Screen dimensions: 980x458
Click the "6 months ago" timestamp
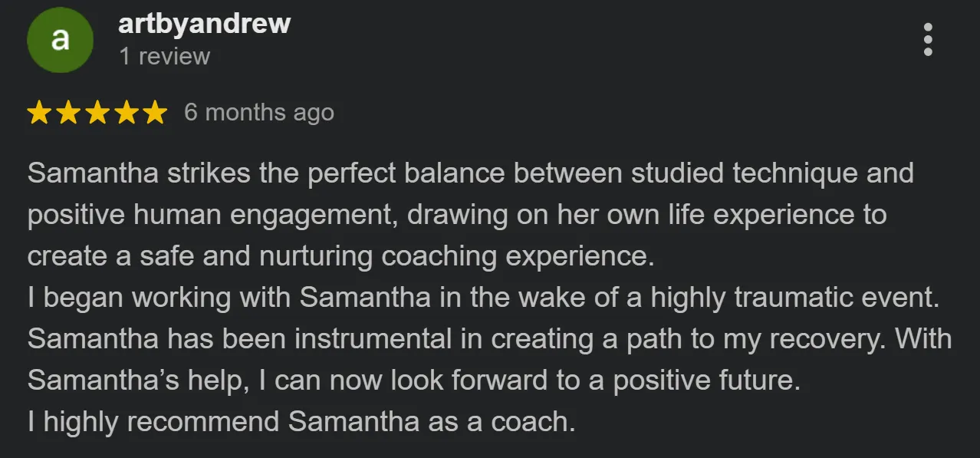[259, 113]
